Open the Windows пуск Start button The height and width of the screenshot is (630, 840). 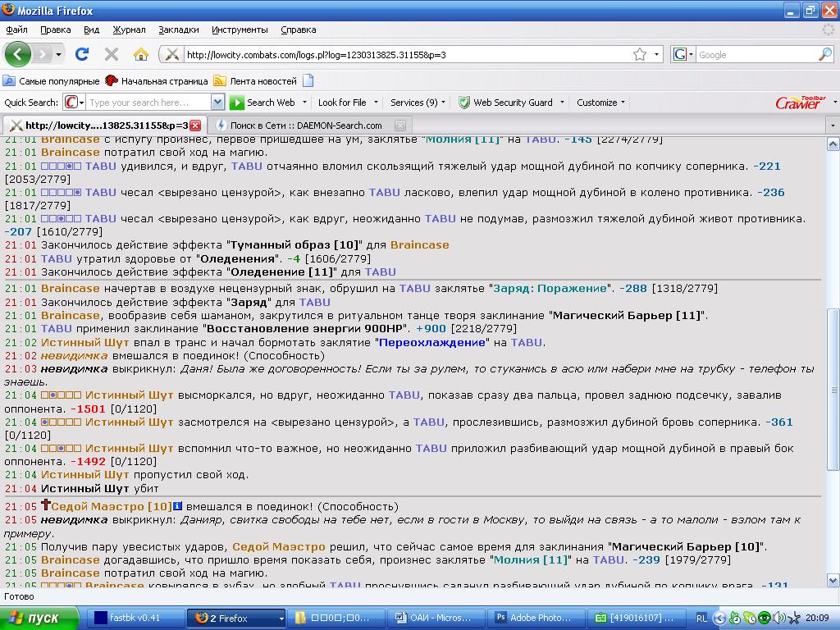coord(39,618)
